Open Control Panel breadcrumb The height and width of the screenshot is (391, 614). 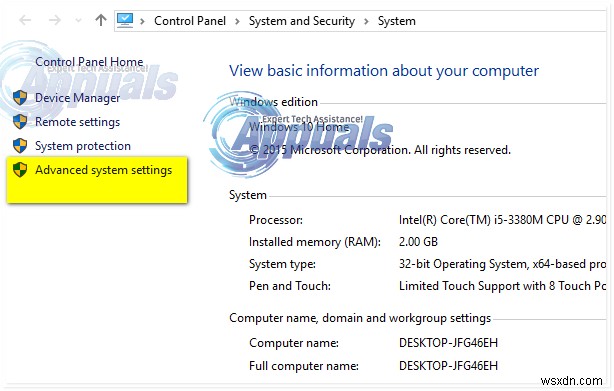190,21
